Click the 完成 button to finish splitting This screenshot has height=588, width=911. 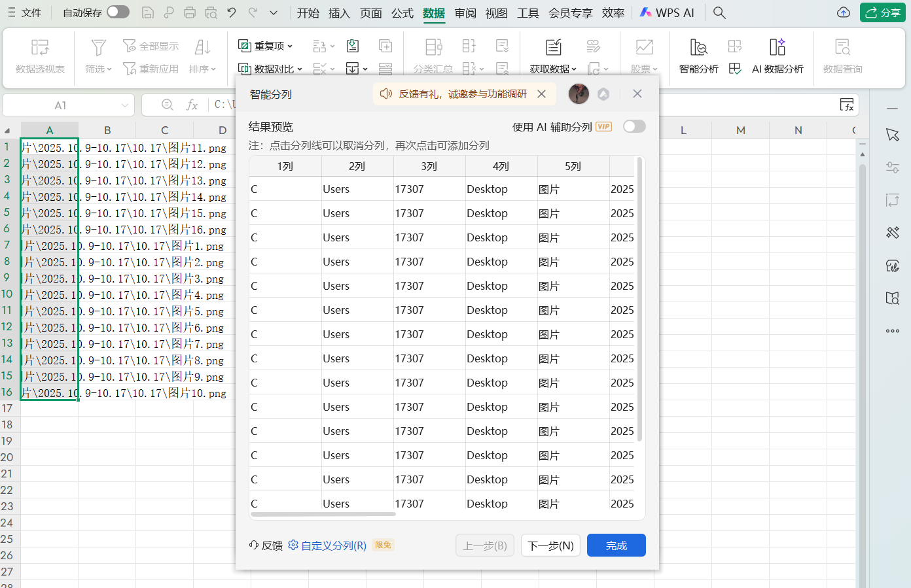(x=616, y=545)
